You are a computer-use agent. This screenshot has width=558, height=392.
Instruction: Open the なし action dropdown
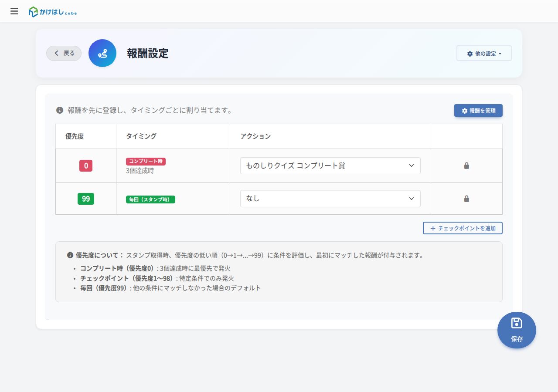330,199
